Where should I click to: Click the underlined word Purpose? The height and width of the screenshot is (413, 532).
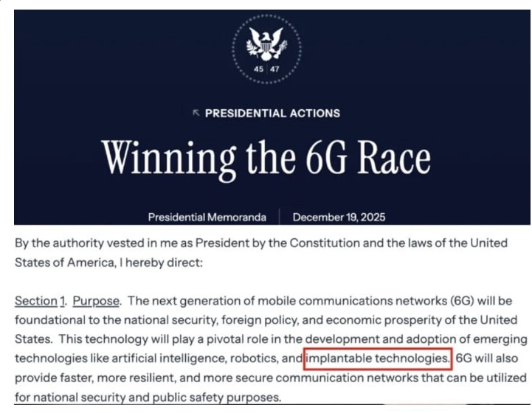96,301
